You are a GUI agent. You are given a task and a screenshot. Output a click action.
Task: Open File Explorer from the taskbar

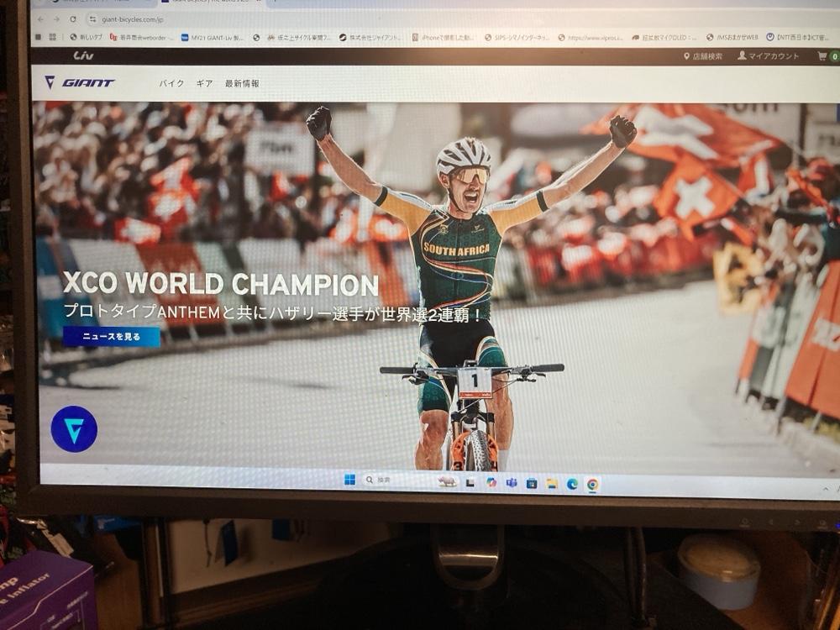(x=552, y=484)
